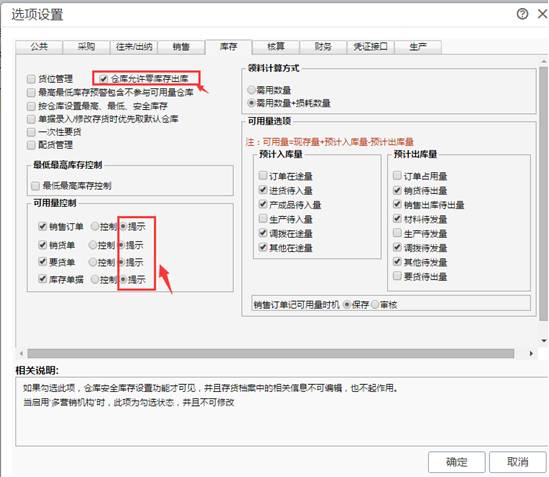Tick the 一次性要货 checkbox
549x477 pixels.
tap(31, 132)
